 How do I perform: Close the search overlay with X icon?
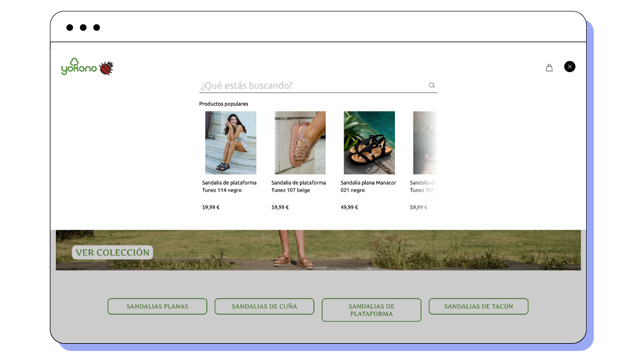click(x=570, y=66)
